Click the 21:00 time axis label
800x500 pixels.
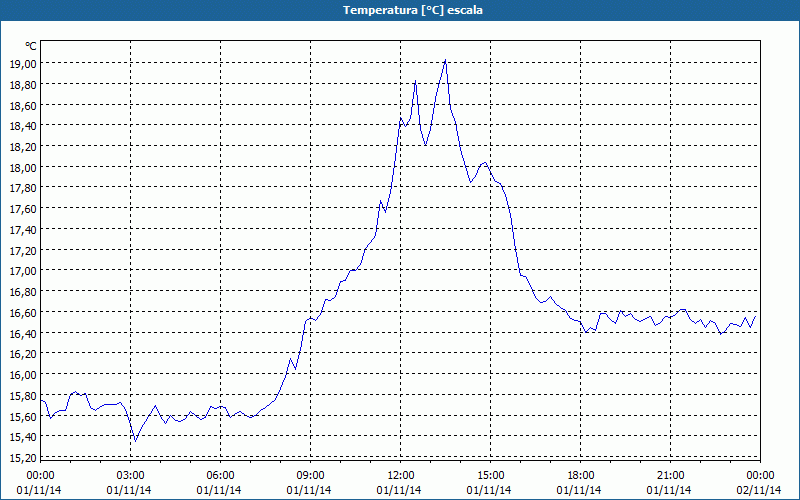(x=670, y=476)
